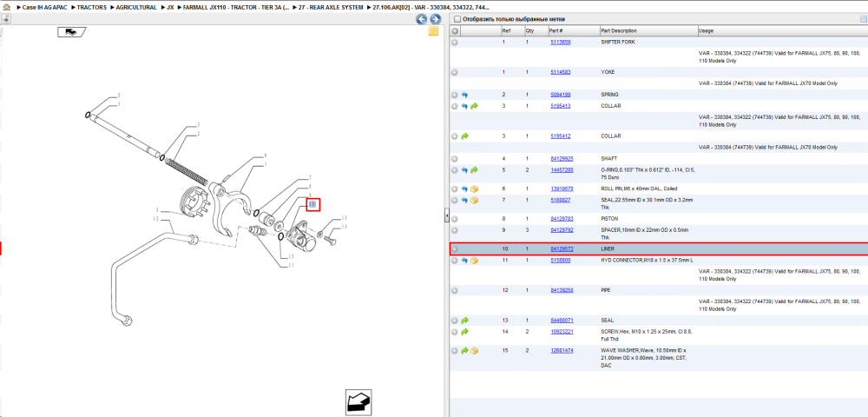Open part number 10923221 link
This screenshot has height=417, width=868.
(x=562, y=332)
